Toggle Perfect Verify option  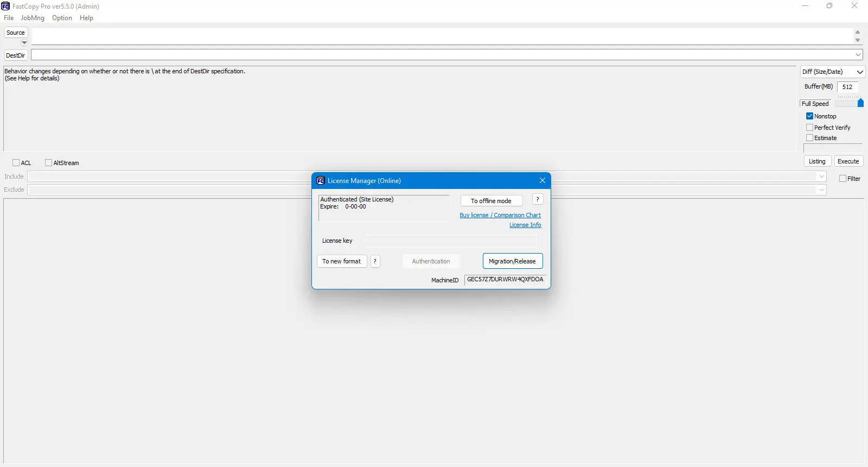809,128
